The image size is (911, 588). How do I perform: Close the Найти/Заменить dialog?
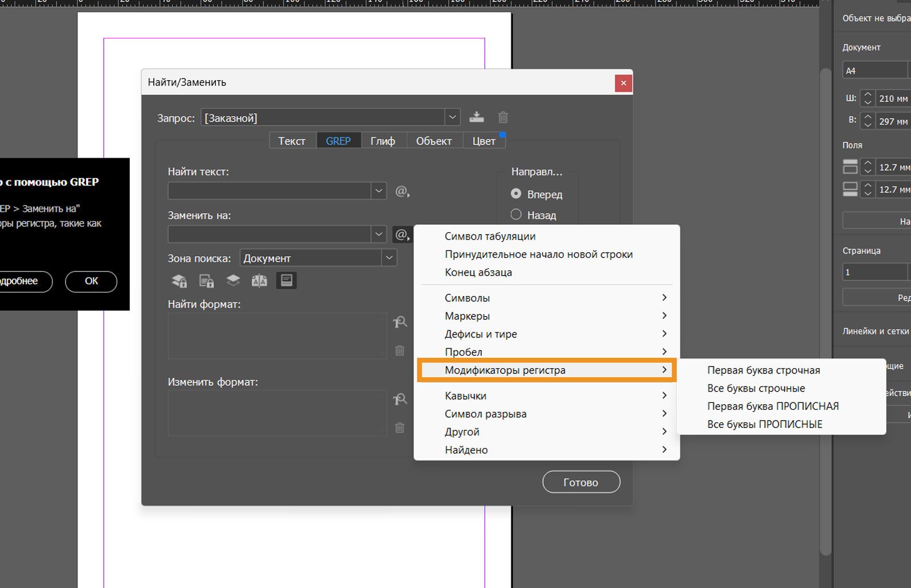(623, 83)
